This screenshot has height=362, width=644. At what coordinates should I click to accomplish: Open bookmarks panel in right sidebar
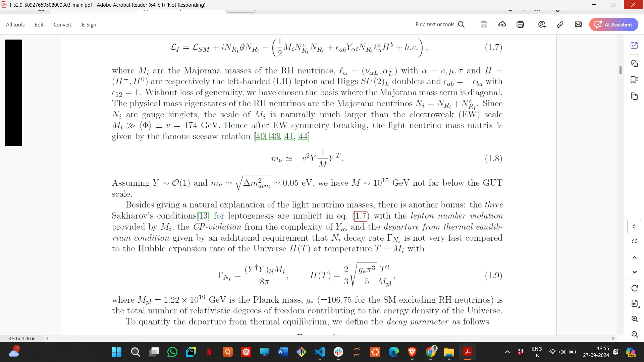[634, 80]
